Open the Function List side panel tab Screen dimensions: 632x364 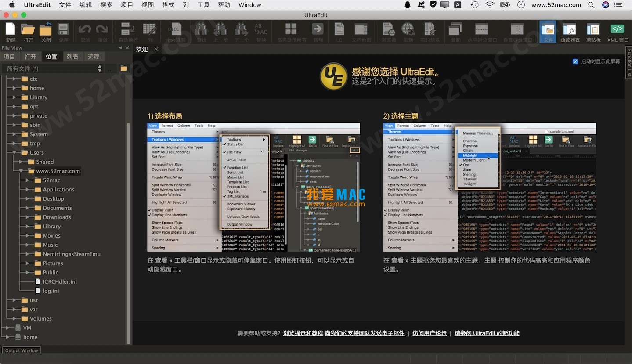(x=629, y=63)
